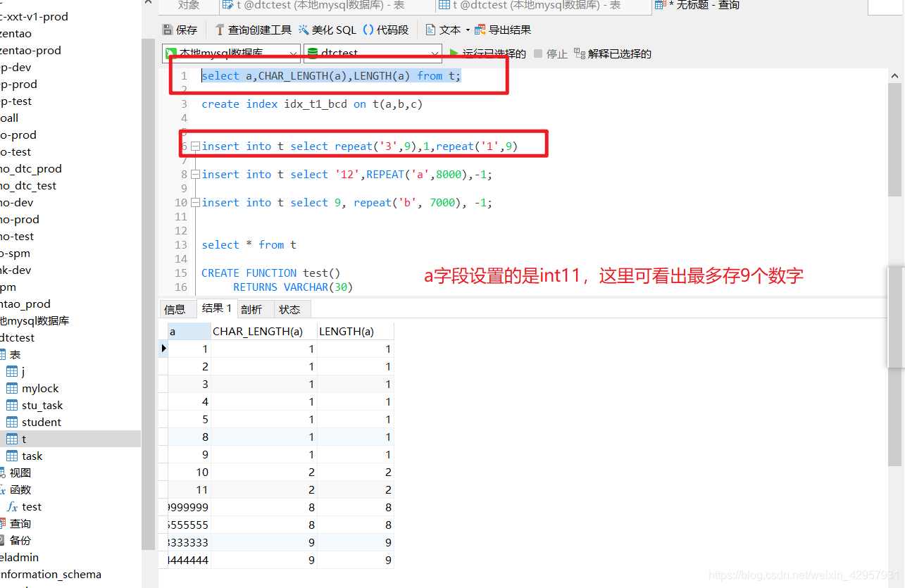Click 美化 SQL to beautify the query
The height and width of the screenshot is (588, 905).
click(327, 30)
